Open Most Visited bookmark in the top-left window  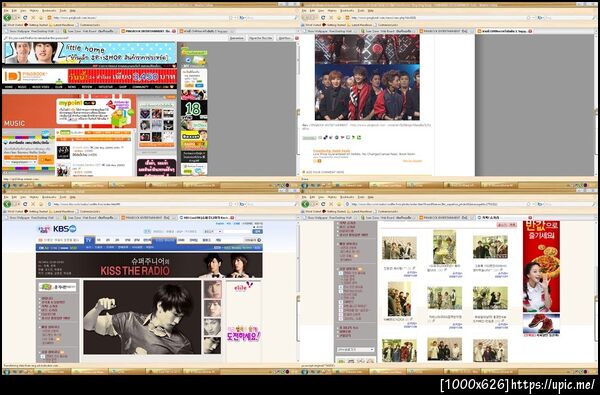[13, 25]
